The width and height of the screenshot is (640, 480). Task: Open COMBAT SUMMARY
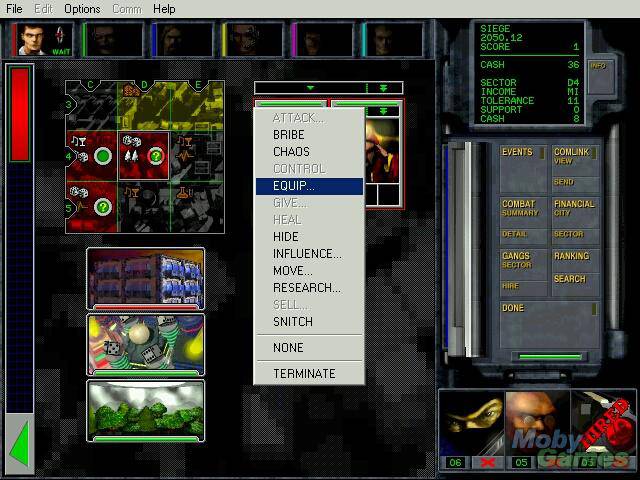[x=523, y=213]
